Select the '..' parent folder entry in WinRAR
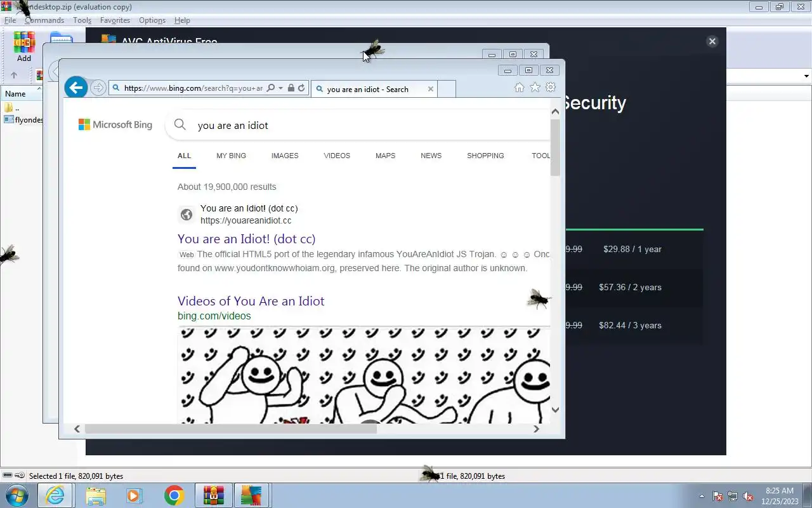812x508 pixels. [x=11, y=107]
